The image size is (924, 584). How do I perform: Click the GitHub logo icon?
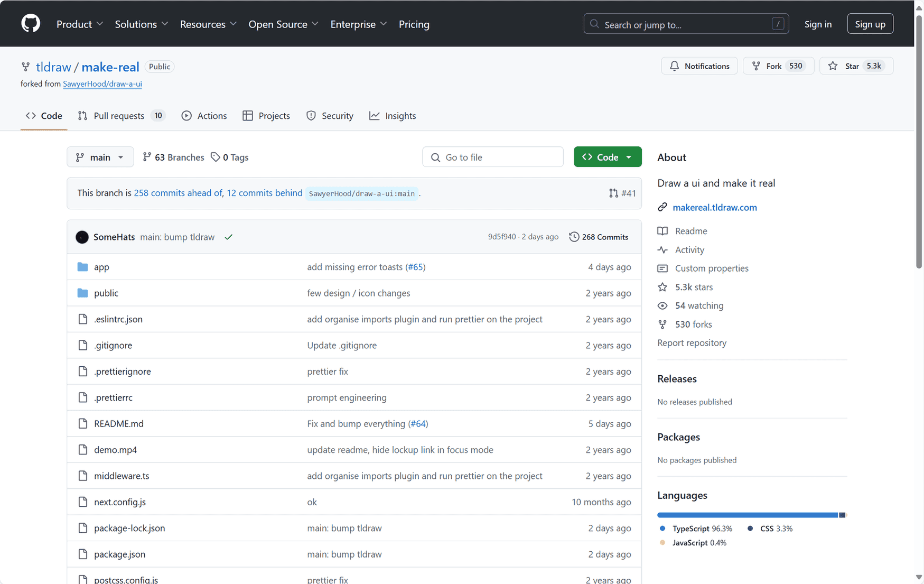(x=31, y=24)
